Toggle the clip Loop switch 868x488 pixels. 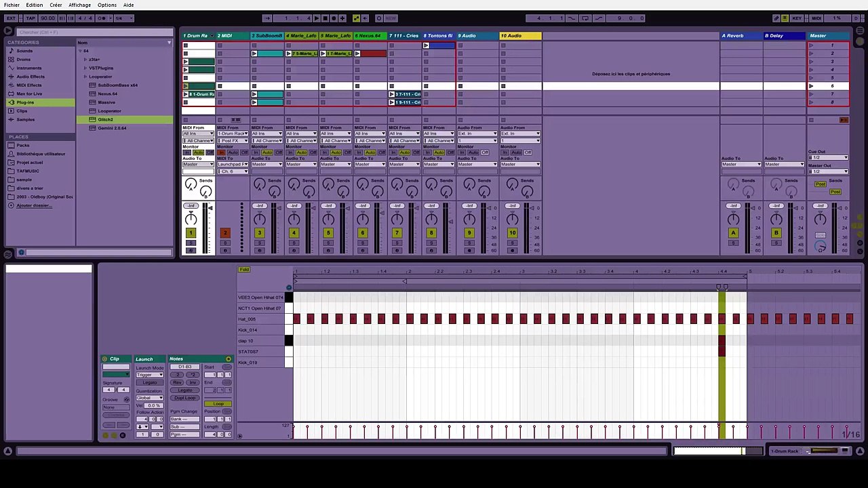218,404
